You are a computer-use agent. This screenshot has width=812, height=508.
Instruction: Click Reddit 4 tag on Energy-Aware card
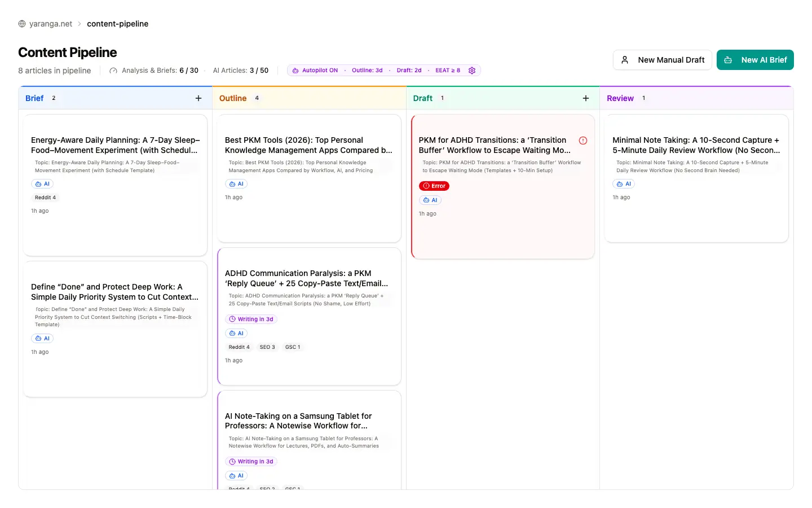click(45, 198)
